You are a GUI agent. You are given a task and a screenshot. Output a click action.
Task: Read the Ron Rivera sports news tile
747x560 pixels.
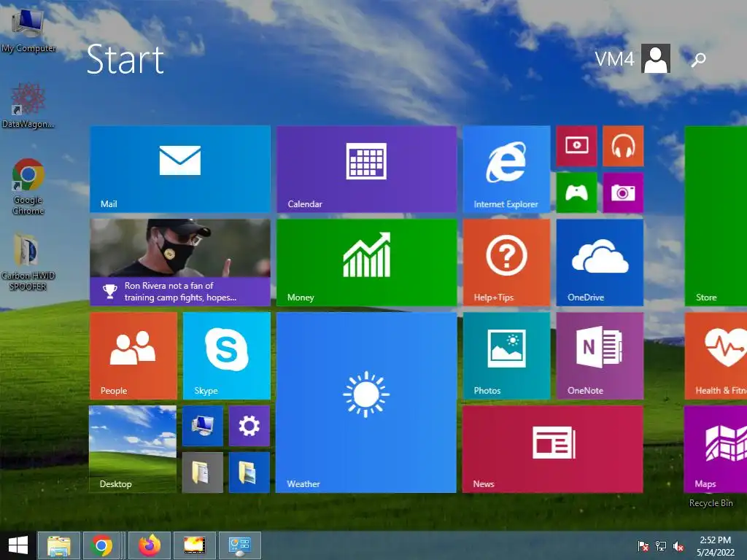pyautogui.click(x=180, y=262)
